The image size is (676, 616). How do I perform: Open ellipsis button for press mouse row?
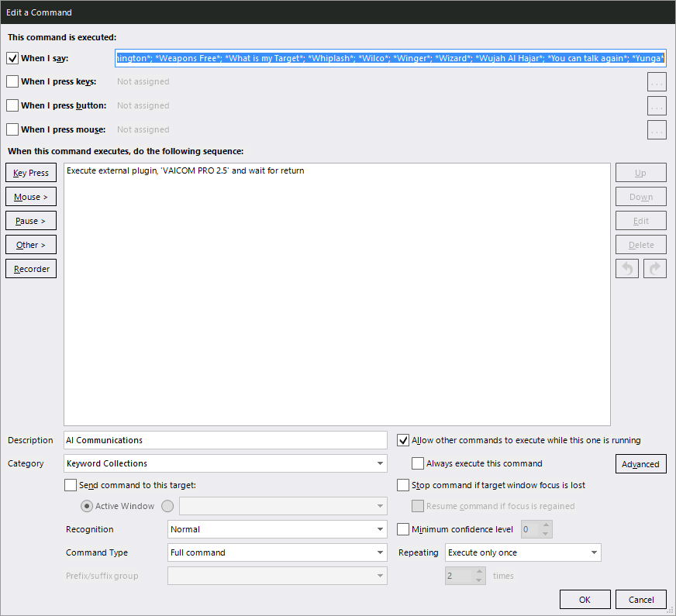pos(657,130)
